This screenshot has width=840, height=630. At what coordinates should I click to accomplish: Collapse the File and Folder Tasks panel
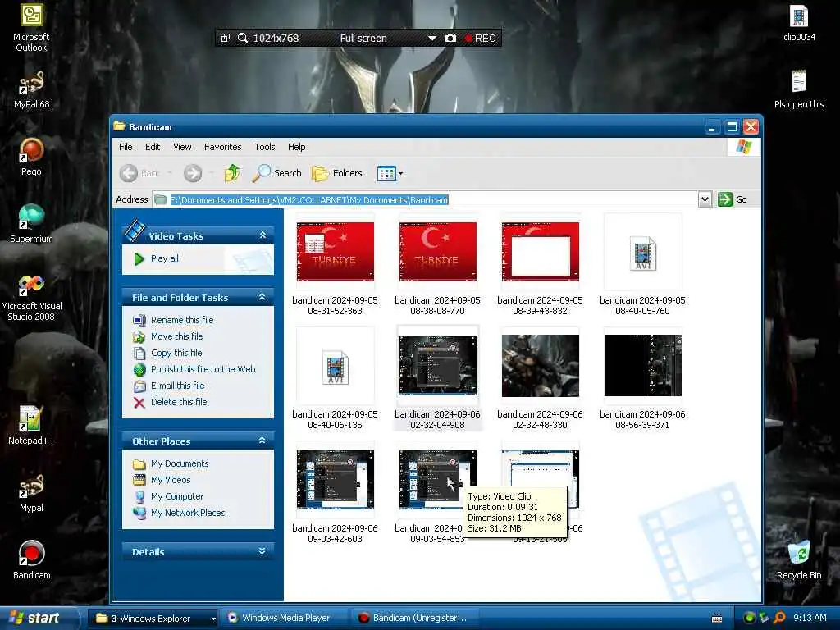[262, 297]
